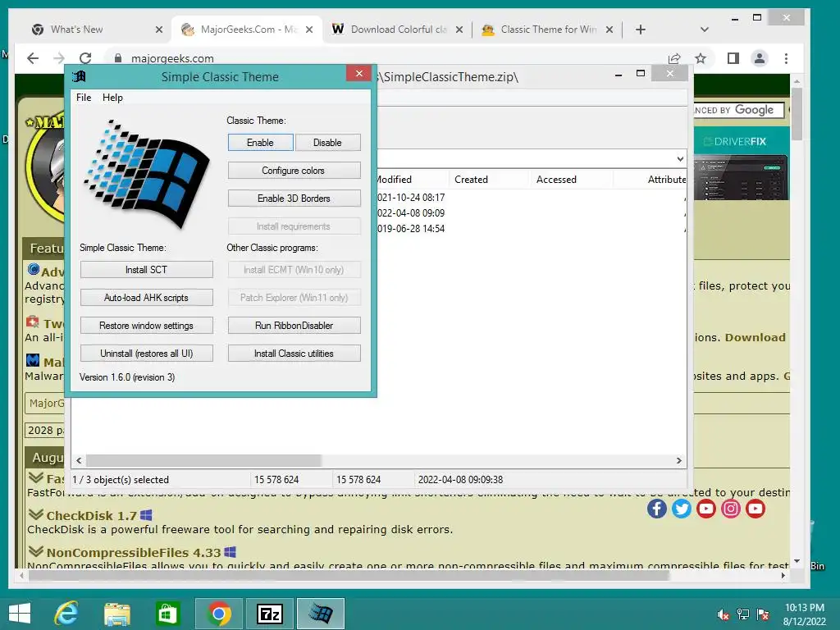Click Install SCT button
840x630 pixels.
(x=146, y=269)
